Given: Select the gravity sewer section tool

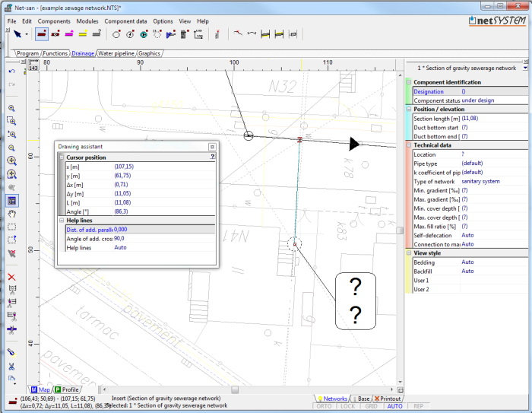Looking at the screenshot, I should pos(41,34).
